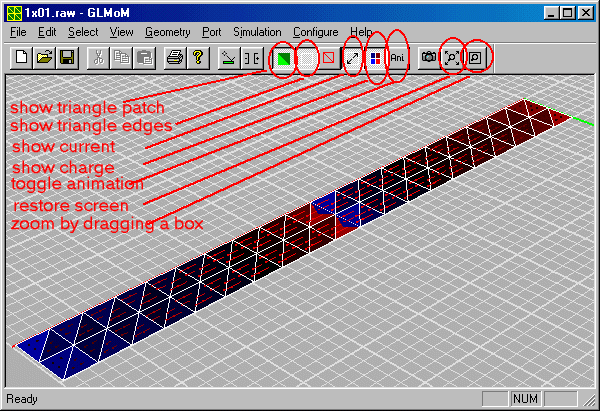The image size is (600, 411).
Task: Toggle animation with the Ani button
Action: click(x=397, y=58)
